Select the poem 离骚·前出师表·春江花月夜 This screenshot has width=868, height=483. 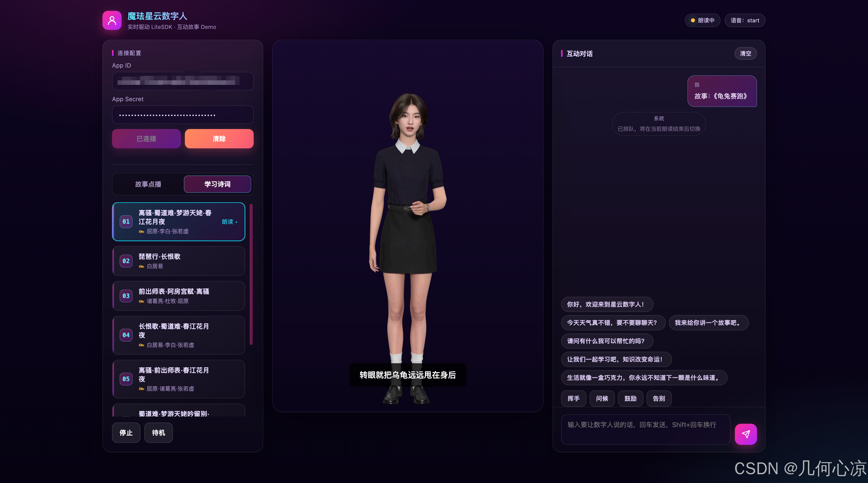tap(179, 379)
